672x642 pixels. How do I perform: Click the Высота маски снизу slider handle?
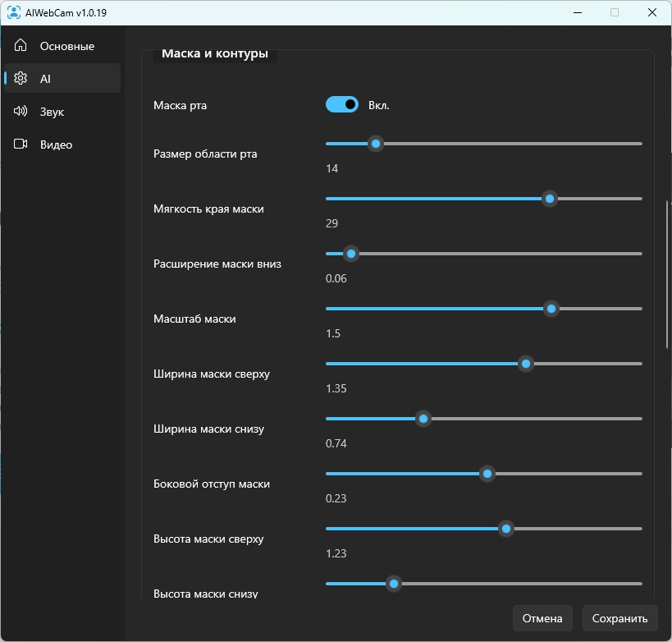click(393, 584)
